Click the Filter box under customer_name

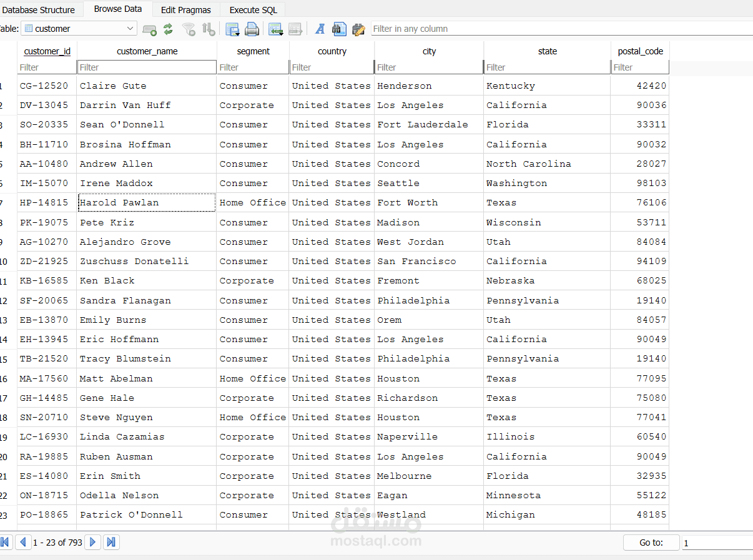pyautogui.click(x=146, y=67)
